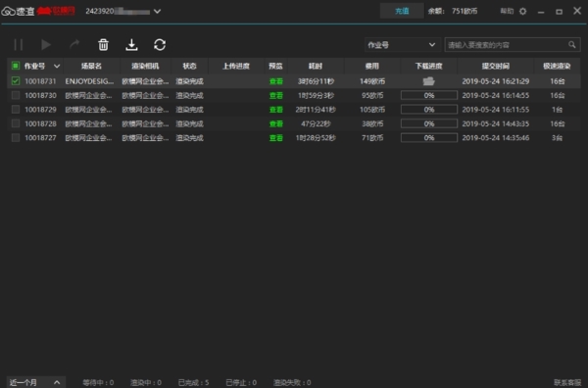
Task: Click the cloud logo icon
Action: click(x=8, y=11)
